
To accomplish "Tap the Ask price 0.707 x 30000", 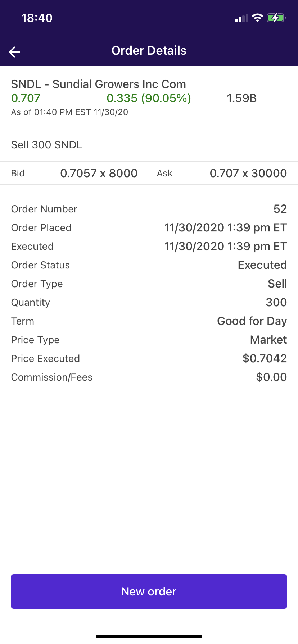I will click(248, 173).
